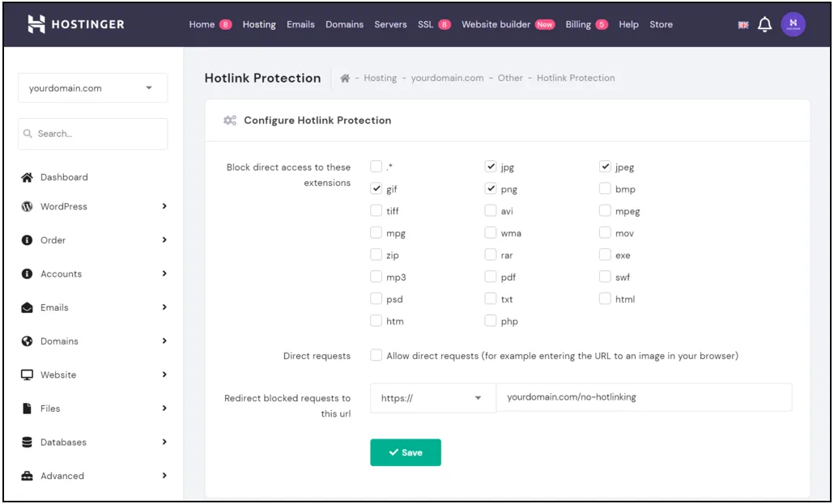
Task: Click the Website monitor icon in sidebar
Action: click(27, 375)
